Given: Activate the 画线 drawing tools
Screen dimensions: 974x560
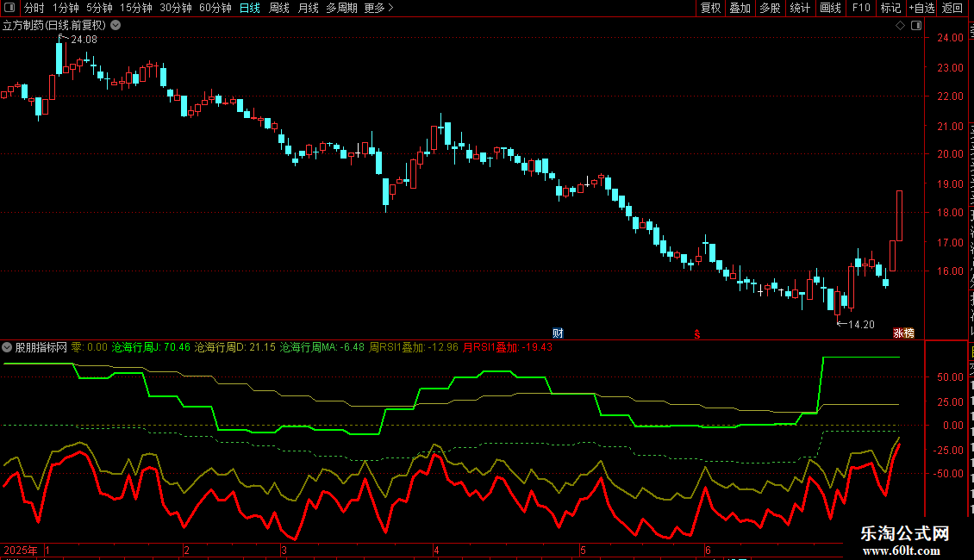Looking at the screenshot, I should click(830, 8).
